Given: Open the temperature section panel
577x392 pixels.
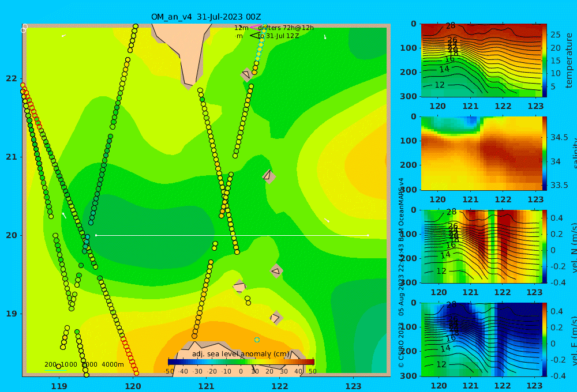Looking at the screenshot, I should click(x=481, y=61).
